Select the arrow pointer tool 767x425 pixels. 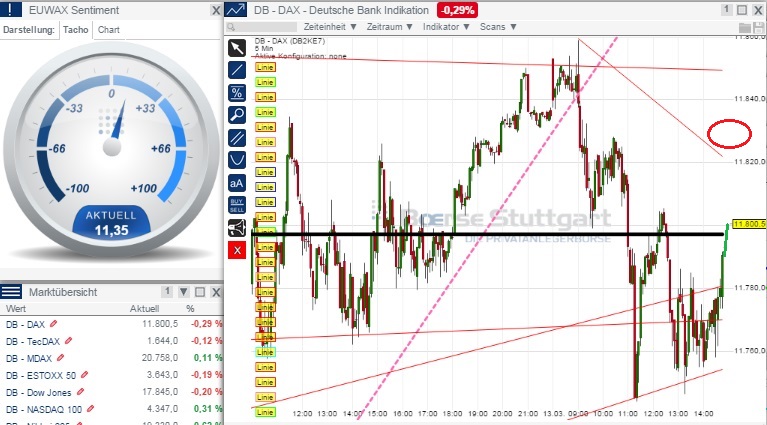point(237,48)
